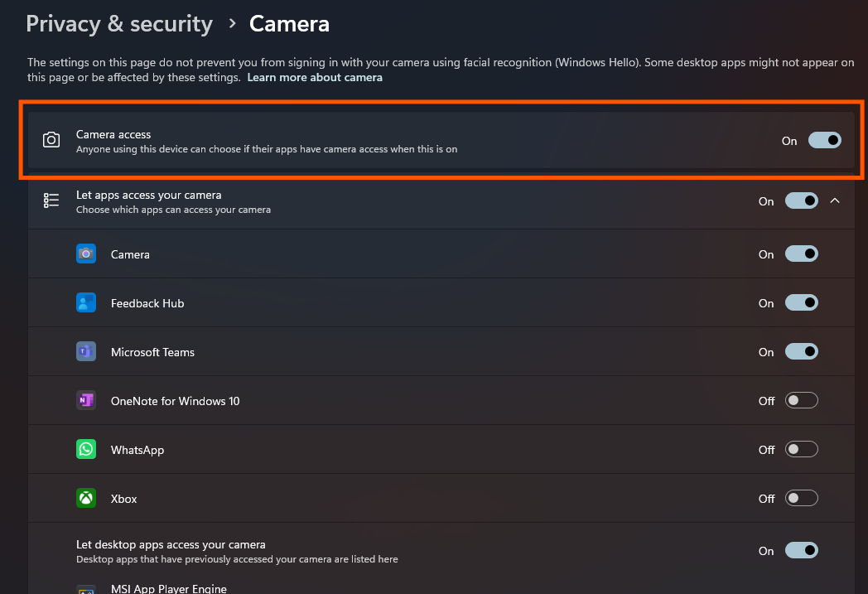Click the Xbox app icon
The width and height of the screenshot is (868, 594).
point(86,498)
